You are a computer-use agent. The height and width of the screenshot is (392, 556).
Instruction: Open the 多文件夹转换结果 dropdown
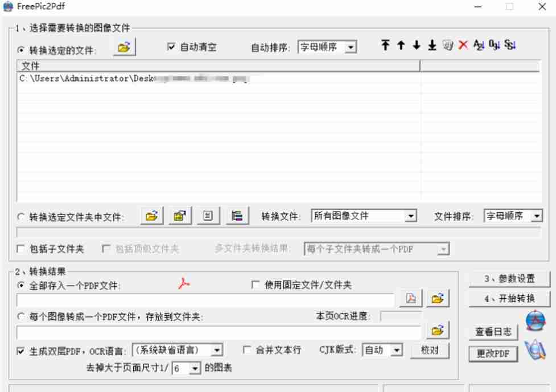click(x=377, y=249)
